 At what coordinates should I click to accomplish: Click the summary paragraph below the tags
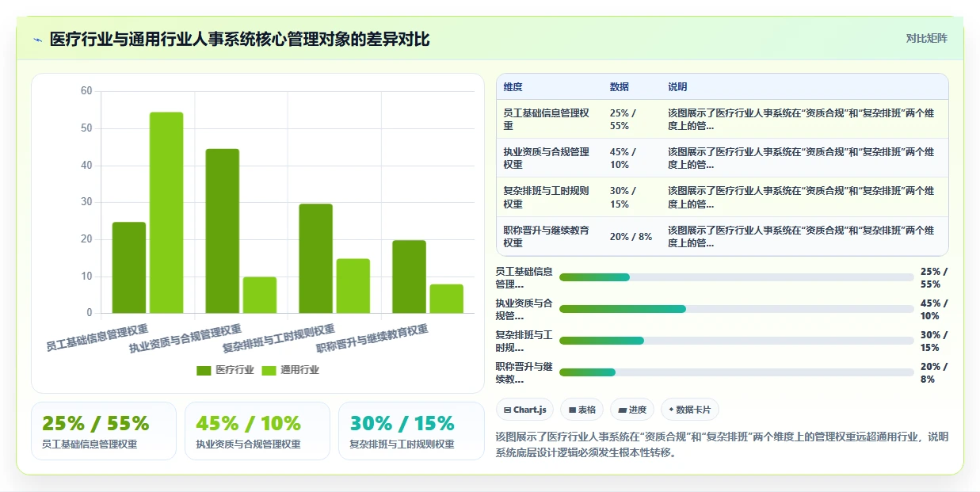[722, 444]
